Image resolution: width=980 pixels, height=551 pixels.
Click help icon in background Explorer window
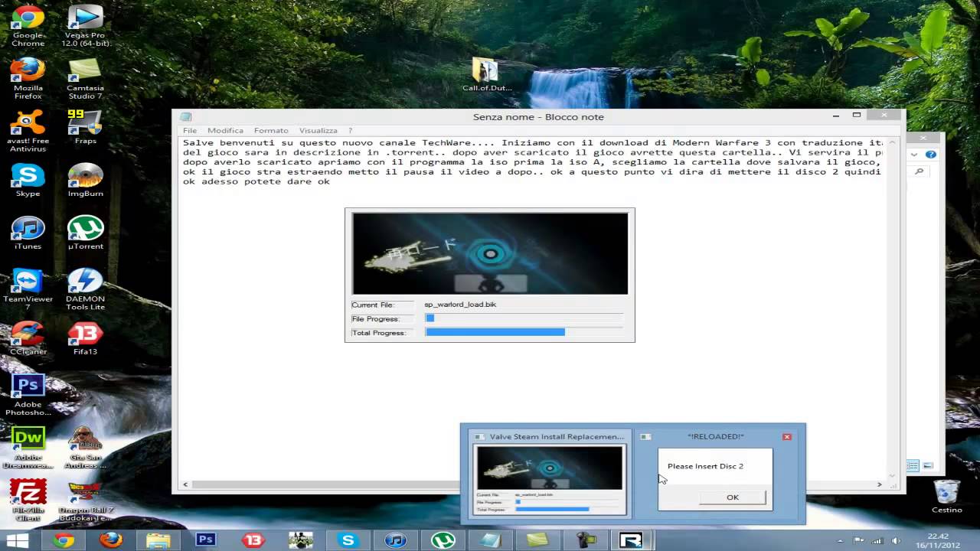[932, 155]
